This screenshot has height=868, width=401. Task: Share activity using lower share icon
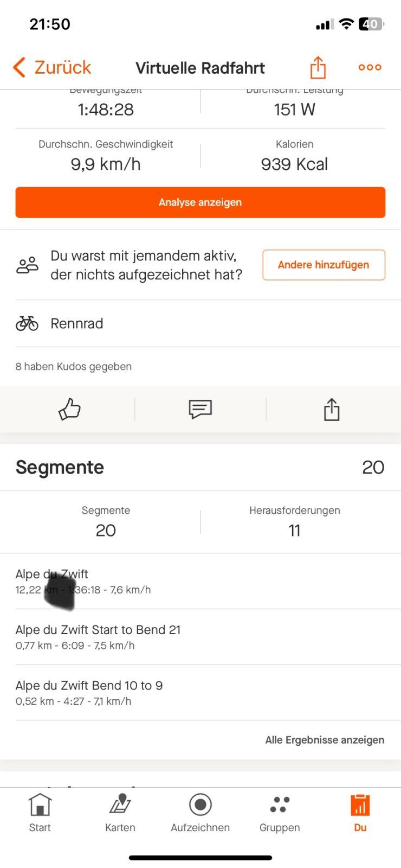point(332,409)
